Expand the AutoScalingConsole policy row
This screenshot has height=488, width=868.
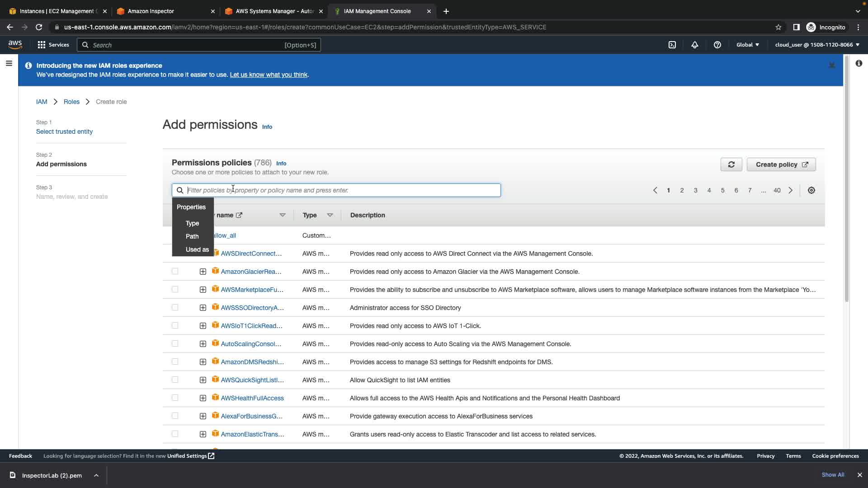click(203, 343)
